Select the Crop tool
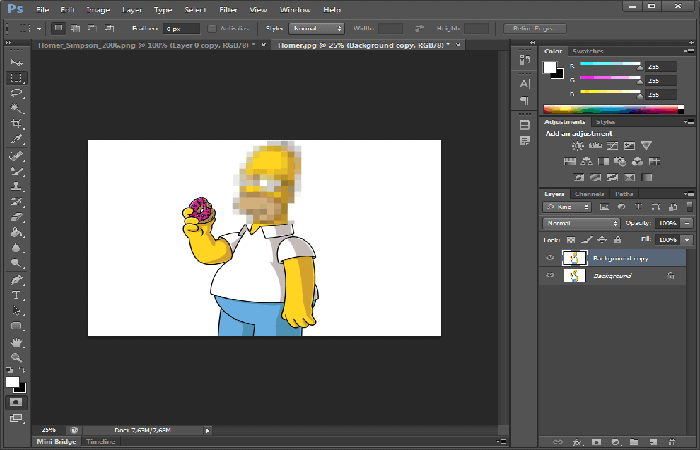 coord(17,123)
